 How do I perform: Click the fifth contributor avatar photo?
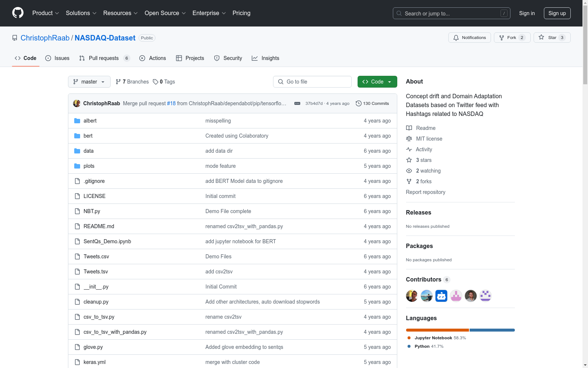click(x=471, y=296)
